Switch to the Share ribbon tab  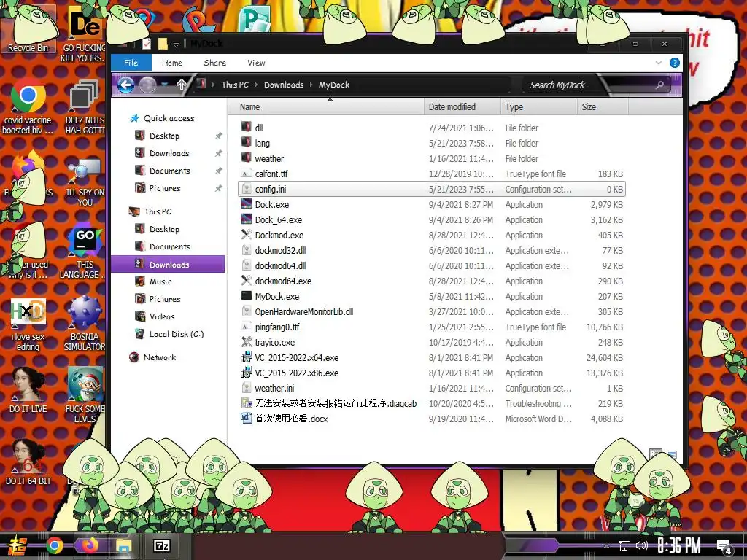(x=215, y=63)
